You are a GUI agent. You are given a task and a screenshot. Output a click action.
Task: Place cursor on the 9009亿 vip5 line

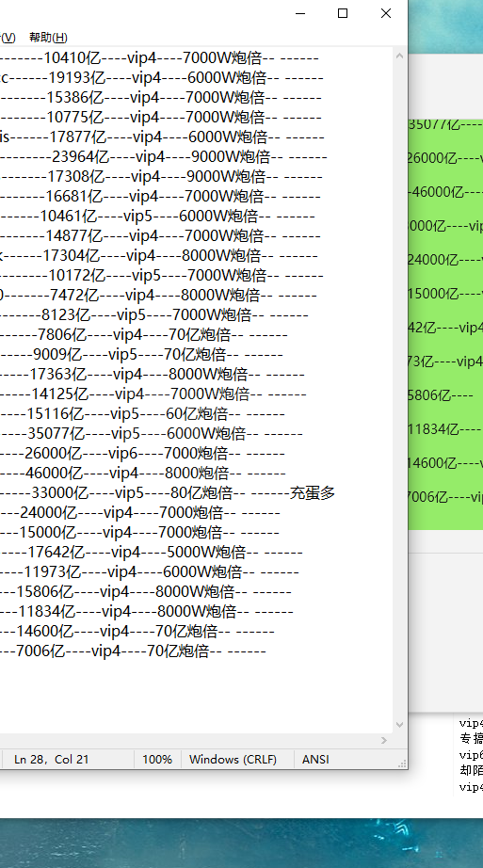[141, 354]
